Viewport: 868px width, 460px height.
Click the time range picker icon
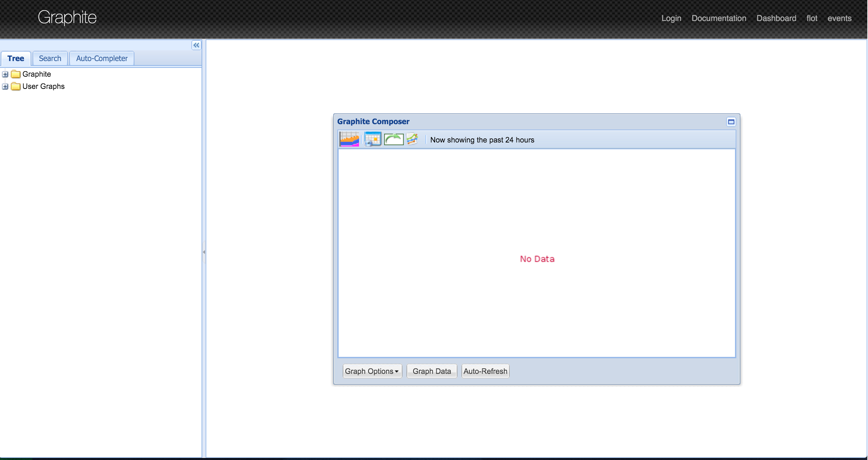pyautogui.click(x=372, y=139)
